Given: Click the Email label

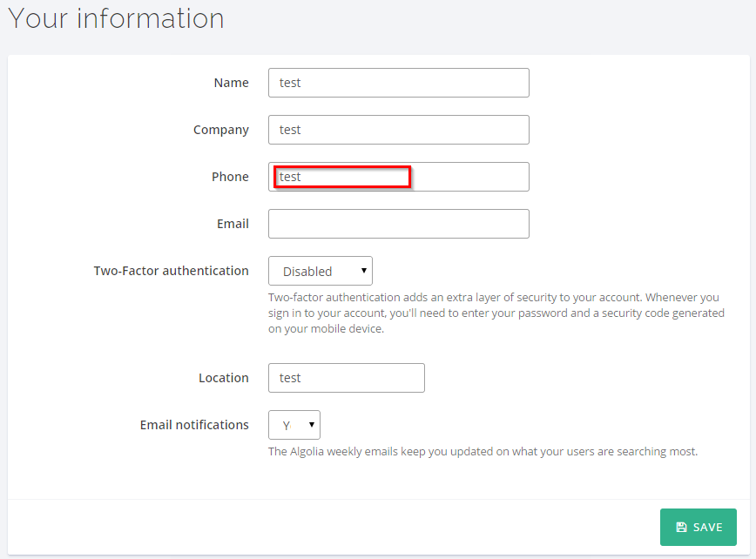Looking at the screenshot, I should pyautogui.click(x=233, y=224).
